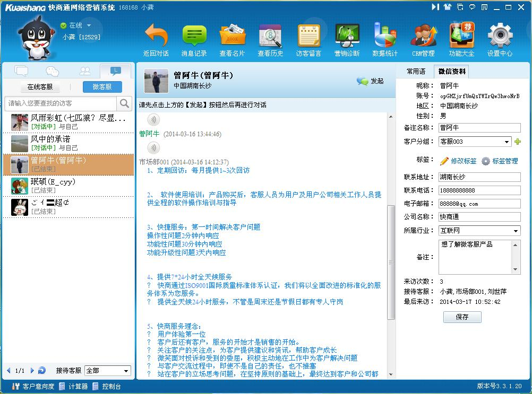Screen dimensions: 532x394
Task: Open 查看历史 history icon
Action: pyautogui.click(x=270, y=36)
